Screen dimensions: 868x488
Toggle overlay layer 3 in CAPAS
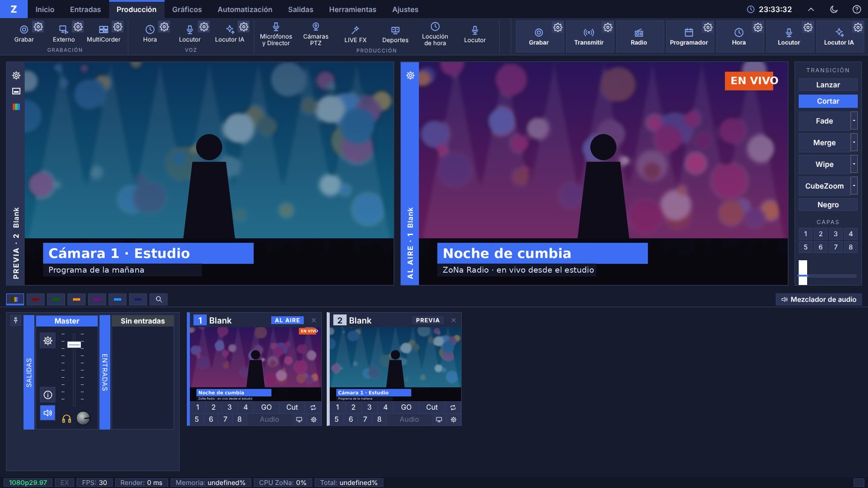(835, 234)
